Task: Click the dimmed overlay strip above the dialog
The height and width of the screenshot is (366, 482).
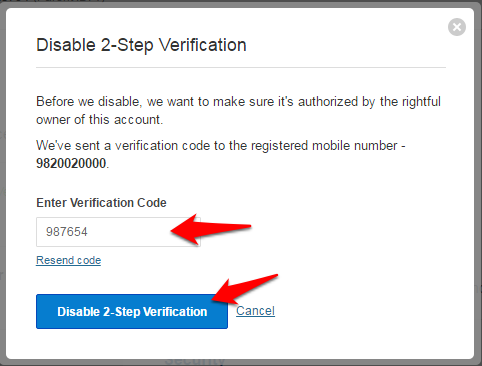Action: [241, 3]
